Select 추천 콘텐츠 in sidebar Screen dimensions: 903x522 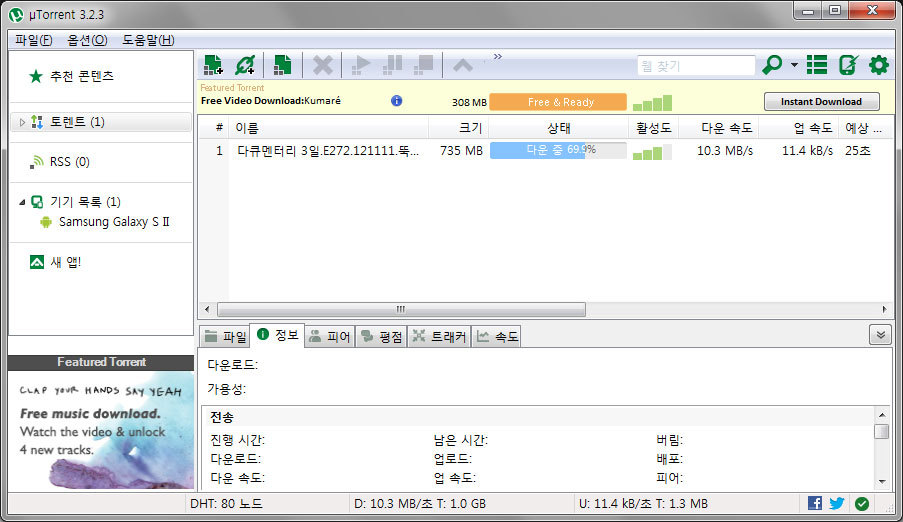coord(82,76)
